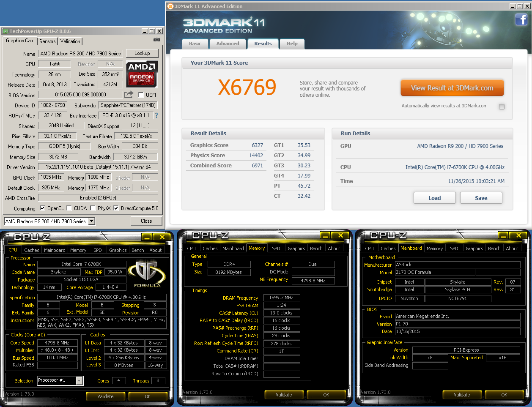Open SPD tab in middle CPU-Z window
Screen dimensions: 532x407
(x=276, y=249)
